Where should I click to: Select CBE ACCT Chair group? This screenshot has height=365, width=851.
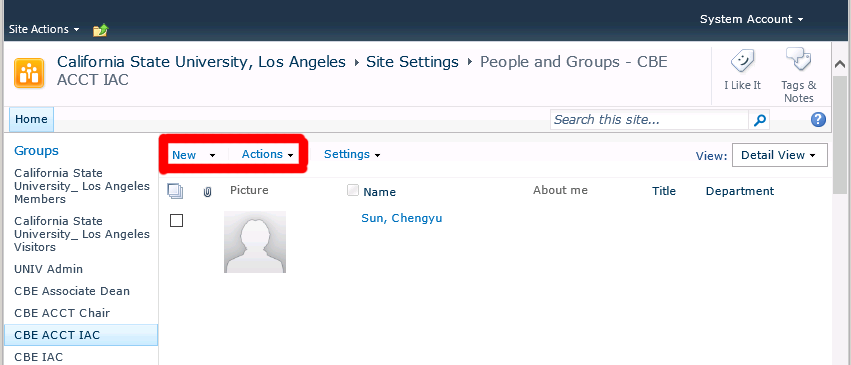(x=62, y=313)
